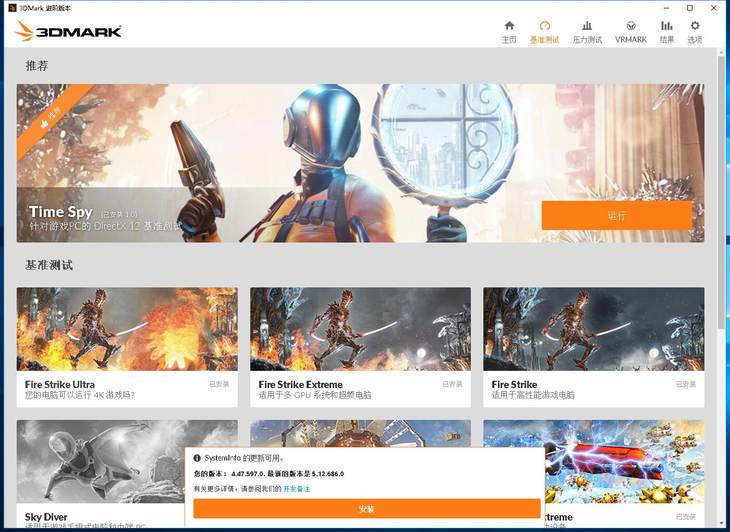The width and height of the screenshot is (730, 532).
Task: Click 已安装 label on Fire Strike card
Action: [x=685, y=384]
